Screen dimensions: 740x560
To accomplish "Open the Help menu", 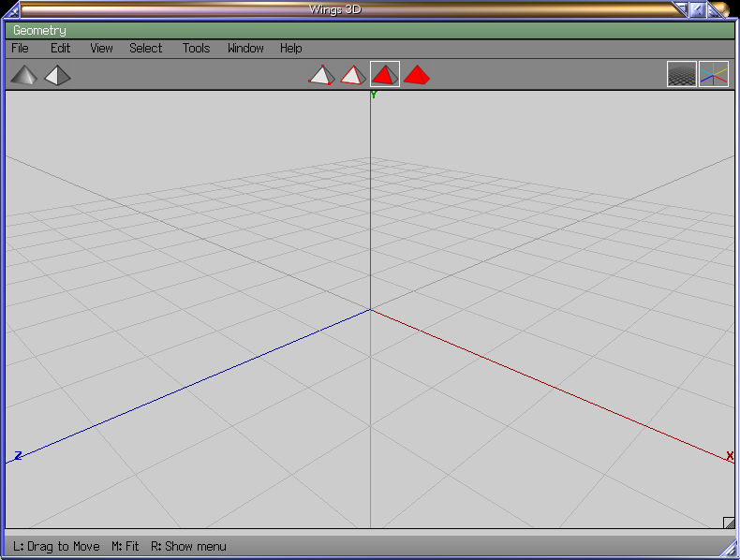I will point(291,49).
